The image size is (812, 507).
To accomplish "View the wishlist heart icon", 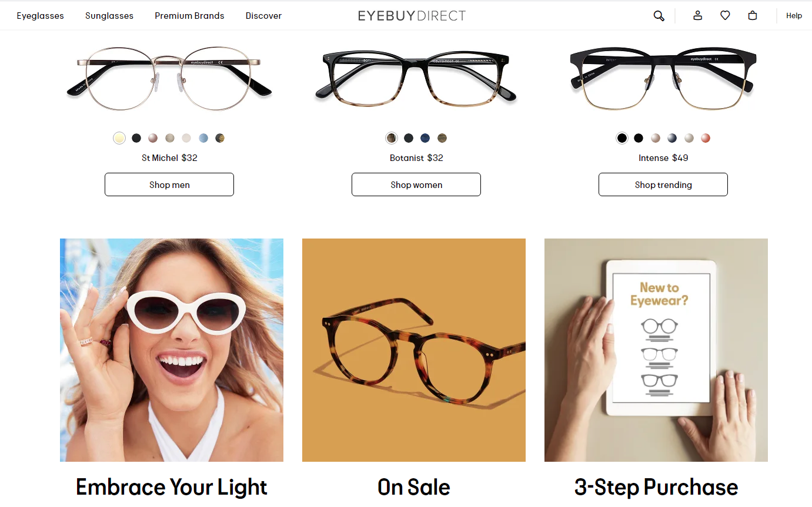I will point(725,16).
